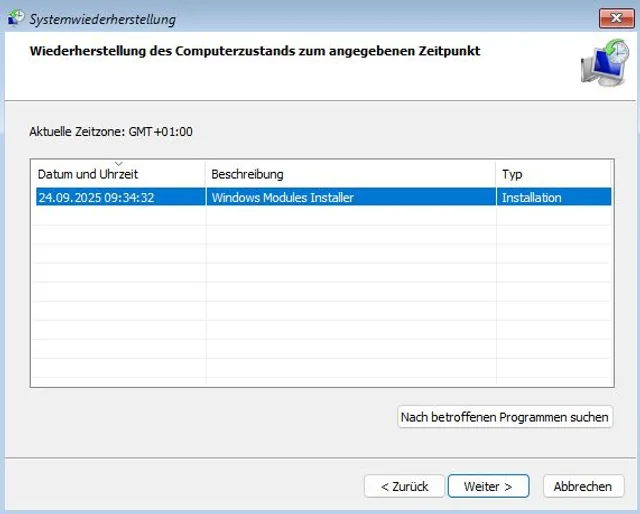Click the Systemwiederherstellung title bar text
This screenshot has width=640, height=514.
point(102,19)
